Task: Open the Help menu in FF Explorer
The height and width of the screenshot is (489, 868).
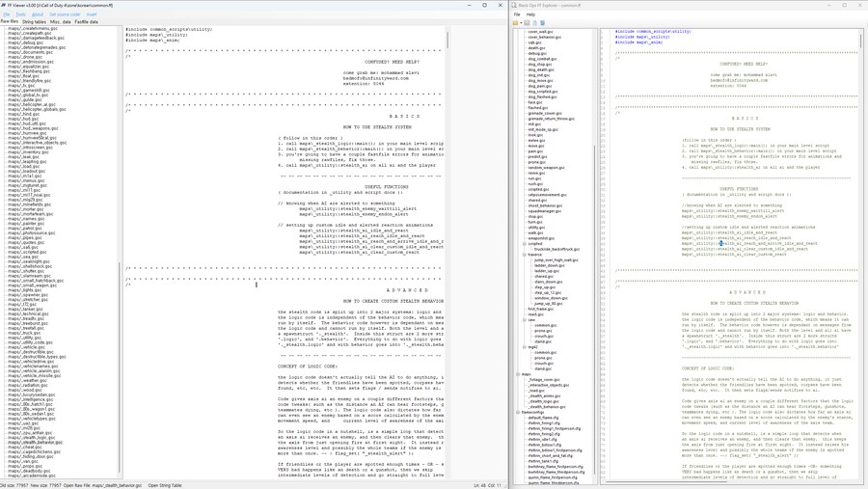Action: click(x=530, y=14)
